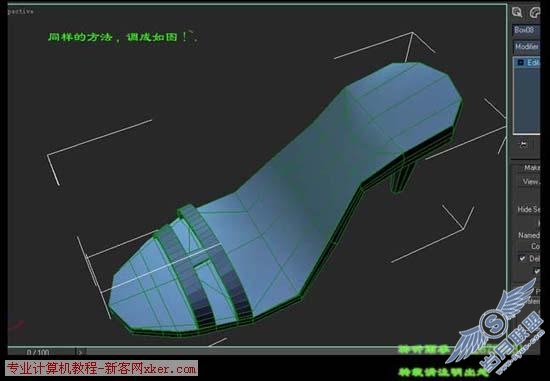
Task: Click the magnifier zoom icon
Action: [517, 13]
